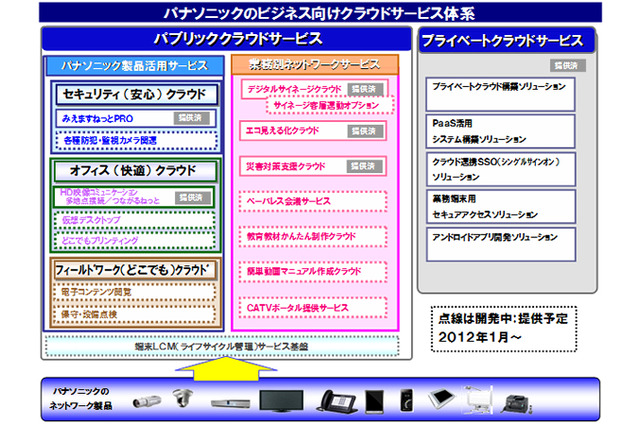
Task: Click the 各種防犯・監視カメラ関連 dotted box
Action: pyautogui.click(x=137, y=141)
